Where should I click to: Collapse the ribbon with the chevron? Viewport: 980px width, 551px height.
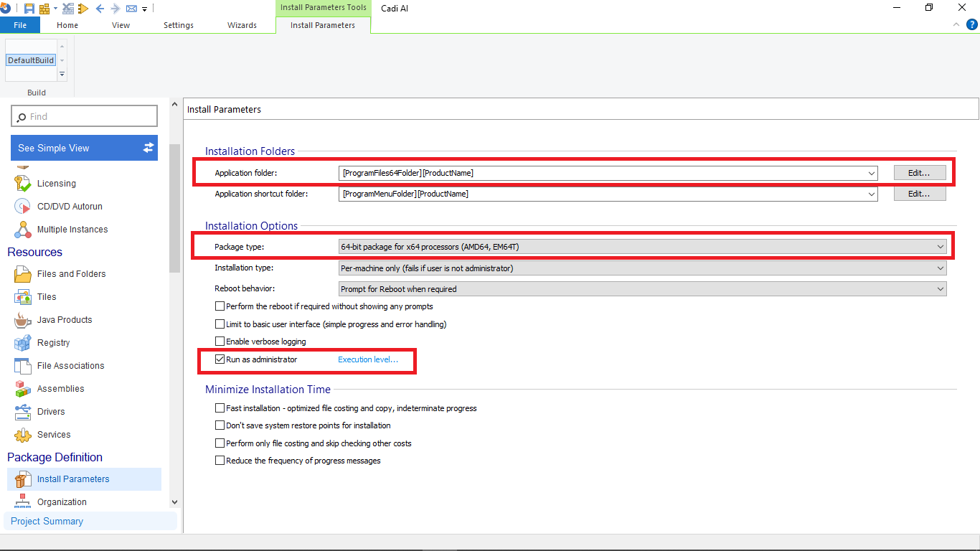click(956, 24)
